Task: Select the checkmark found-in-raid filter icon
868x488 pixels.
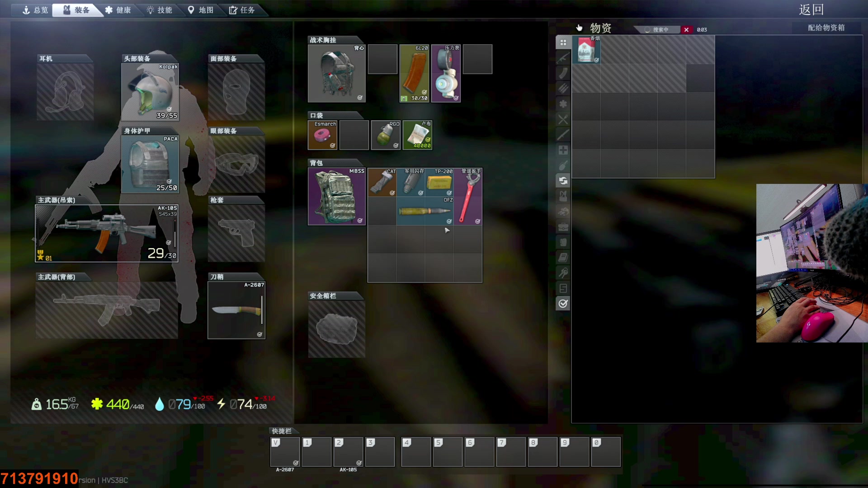Action: pos(563,304)
